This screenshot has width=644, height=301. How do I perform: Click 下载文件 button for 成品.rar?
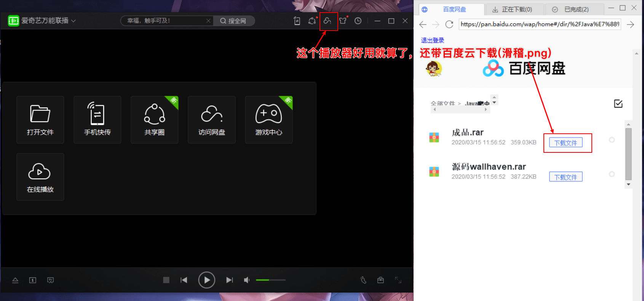[566, 143]
